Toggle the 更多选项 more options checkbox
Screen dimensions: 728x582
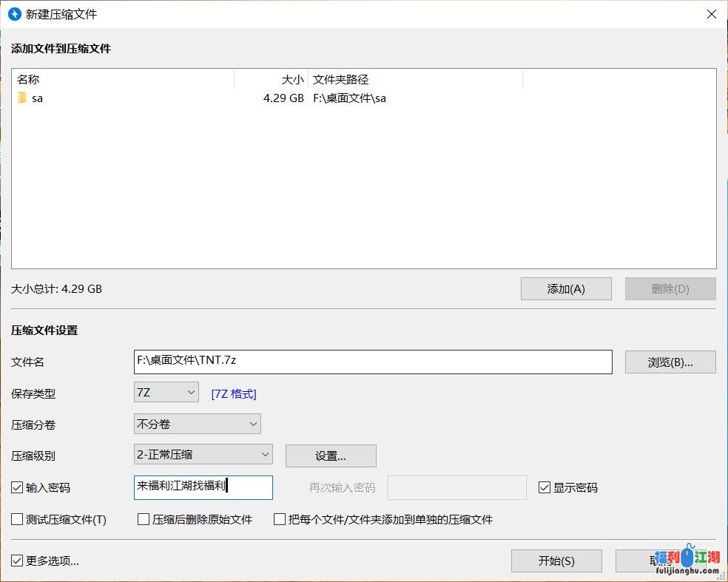coord(16,561)
